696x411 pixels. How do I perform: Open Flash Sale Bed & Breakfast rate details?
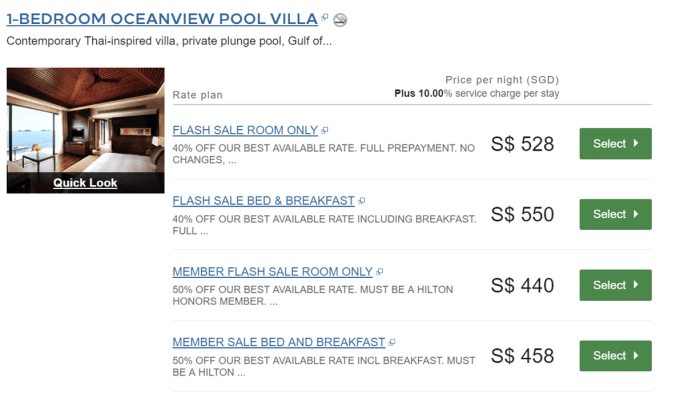tap(263, 201)
